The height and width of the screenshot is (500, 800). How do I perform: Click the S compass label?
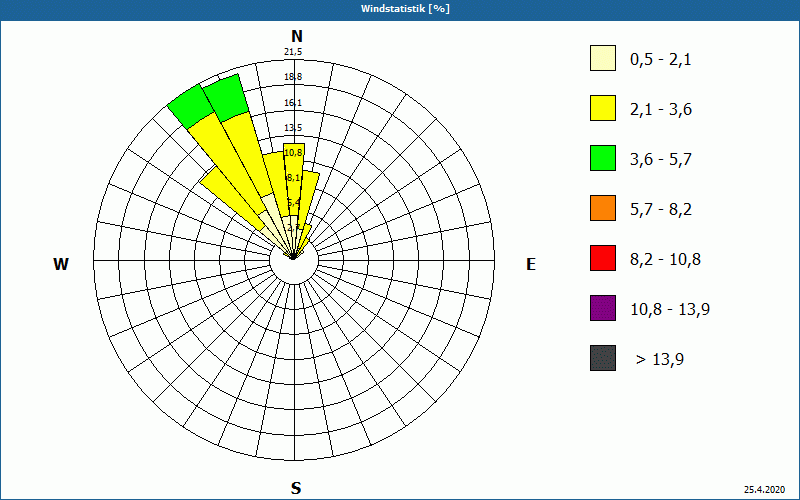(x=296, y=488)
